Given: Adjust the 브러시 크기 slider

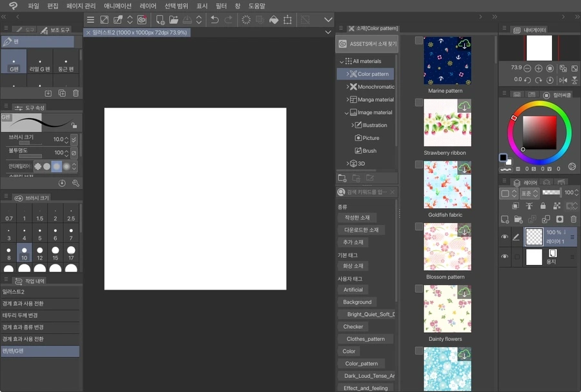Looking at the screenshot, I should pos(31,143).
